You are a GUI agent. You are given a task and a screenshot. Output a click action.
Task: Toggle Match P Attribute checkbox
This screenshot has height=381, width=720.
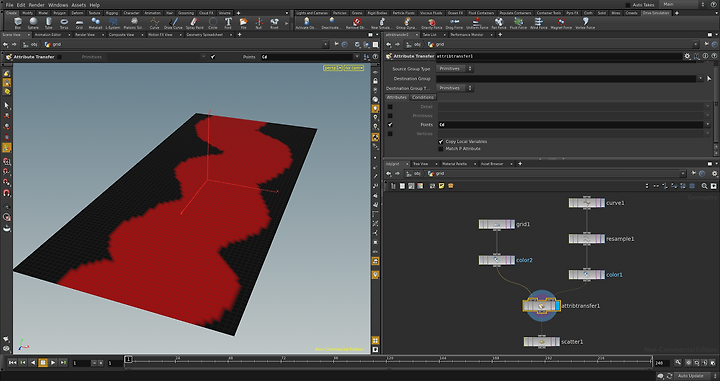441,149
